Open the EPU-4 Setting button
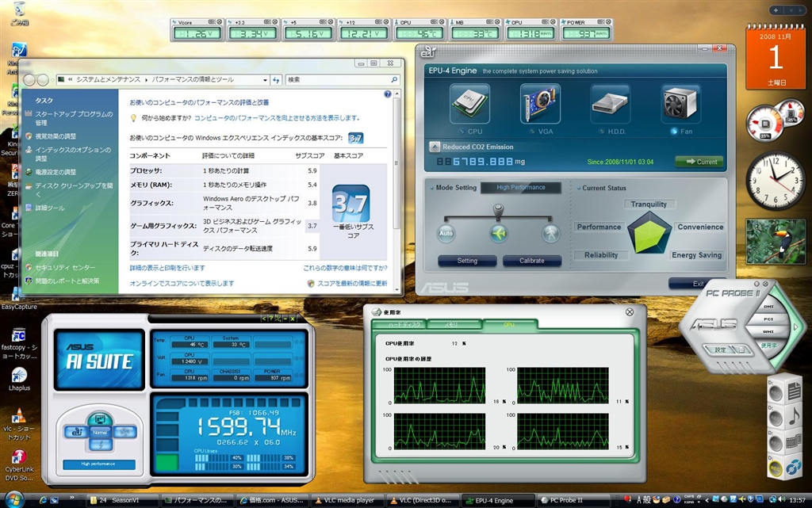 467,261
